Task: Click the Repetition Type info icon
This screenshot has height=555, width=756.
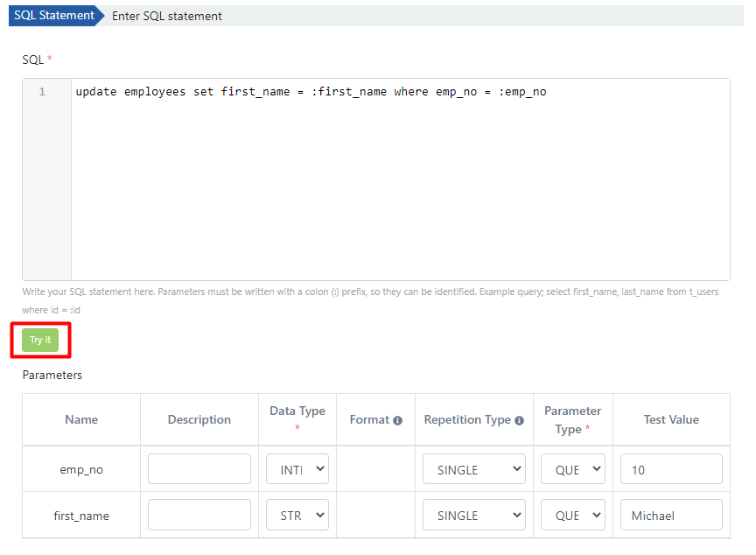Action: click(519, 420)
